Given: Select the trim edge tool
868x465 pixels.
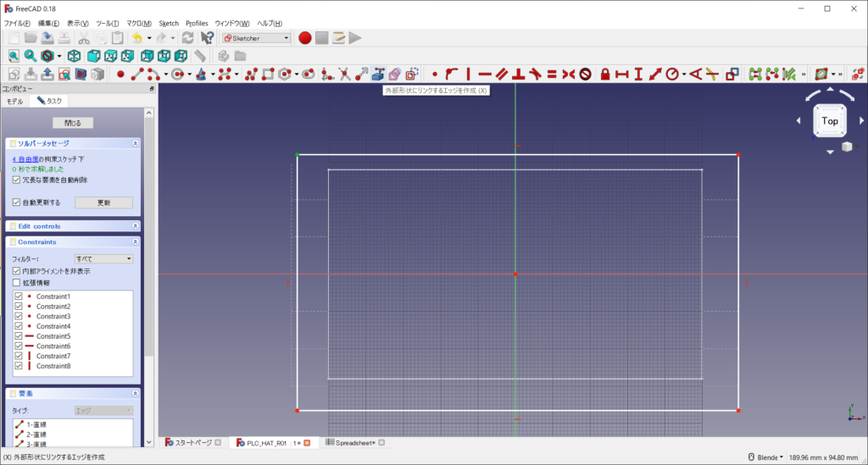Looking at the screenshot, I should point(344,75).
